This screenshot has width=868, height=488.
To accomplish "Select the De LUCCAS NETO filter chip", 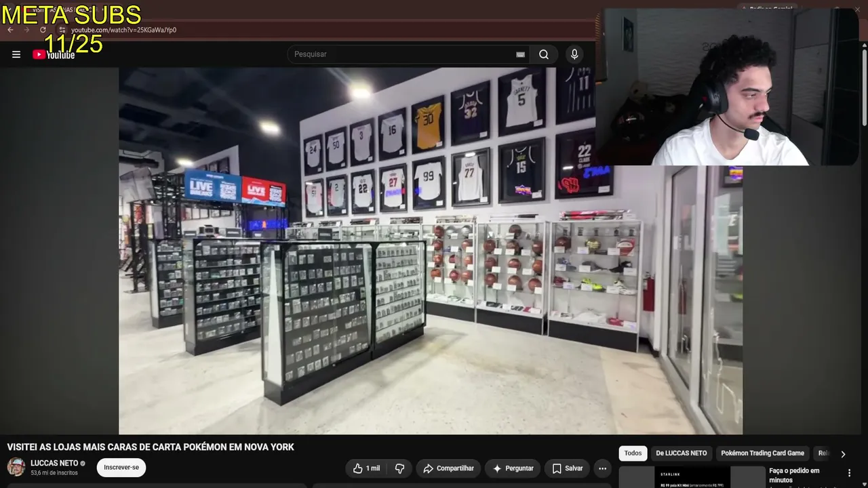I will (682, 453).
